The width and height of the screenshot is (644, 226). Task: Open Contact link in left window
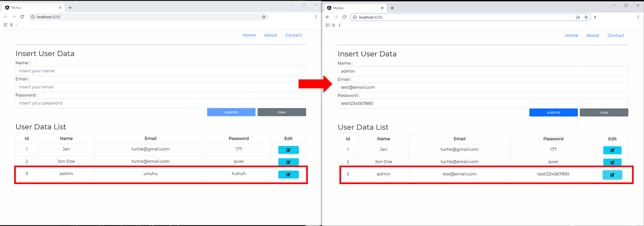pyautogui.click(x=294, y=35)
